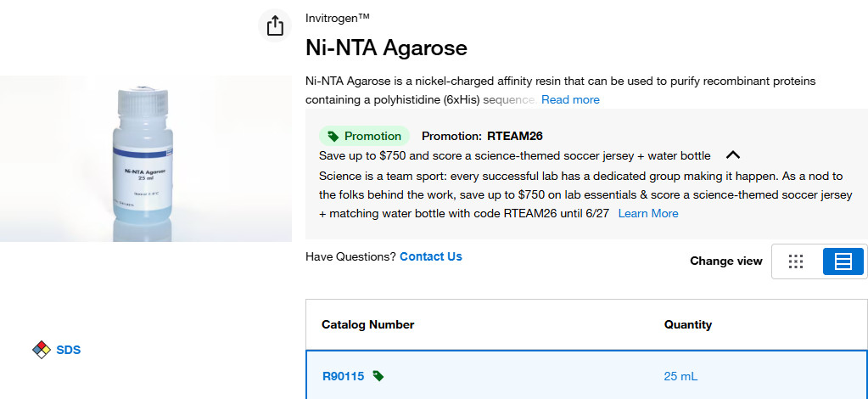868x399 pixels.
Task: Click the share icon button
Action: 275,25
